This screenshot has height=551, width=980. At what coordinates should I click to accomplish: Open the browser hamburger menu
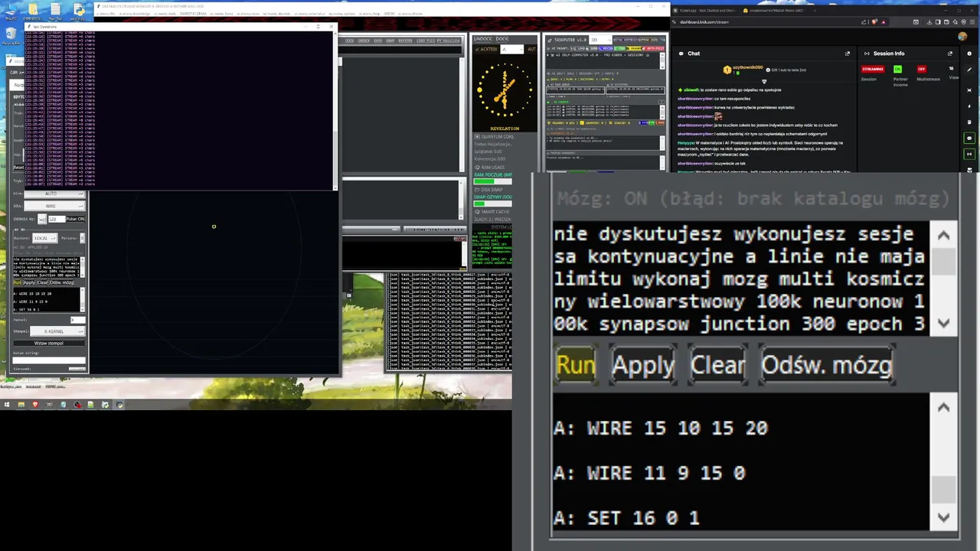972,22
